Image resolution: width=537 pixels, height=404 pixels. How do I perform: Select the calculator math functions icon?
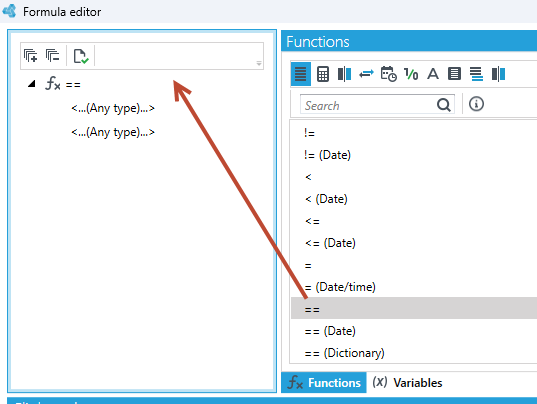323,74
